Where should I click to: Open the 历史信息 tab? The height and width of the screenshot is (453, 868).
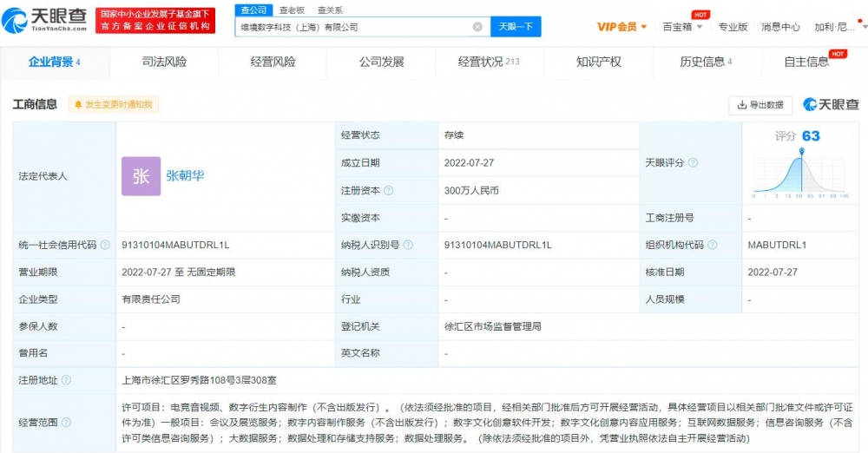pos(707,62)
